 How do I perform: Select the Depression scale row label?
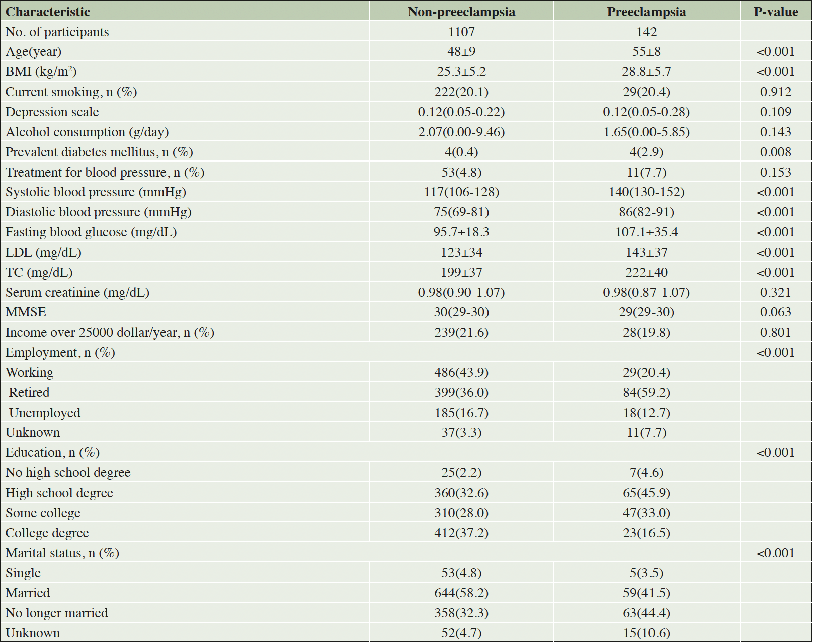(52, 112)
